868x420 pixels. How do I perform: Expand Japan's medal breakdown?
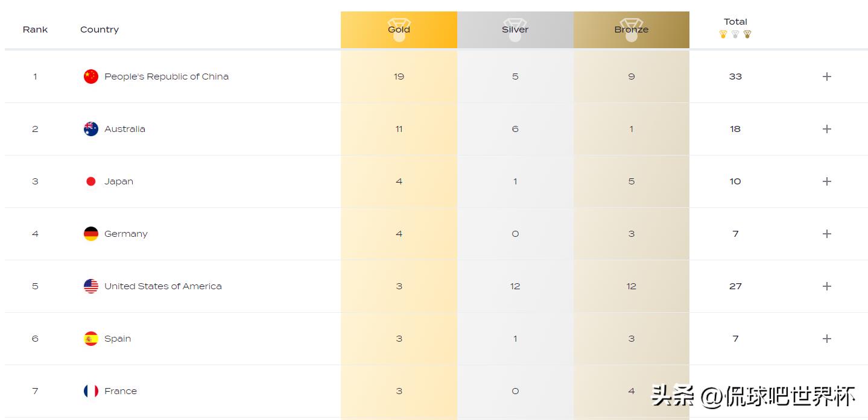[826, 181]
